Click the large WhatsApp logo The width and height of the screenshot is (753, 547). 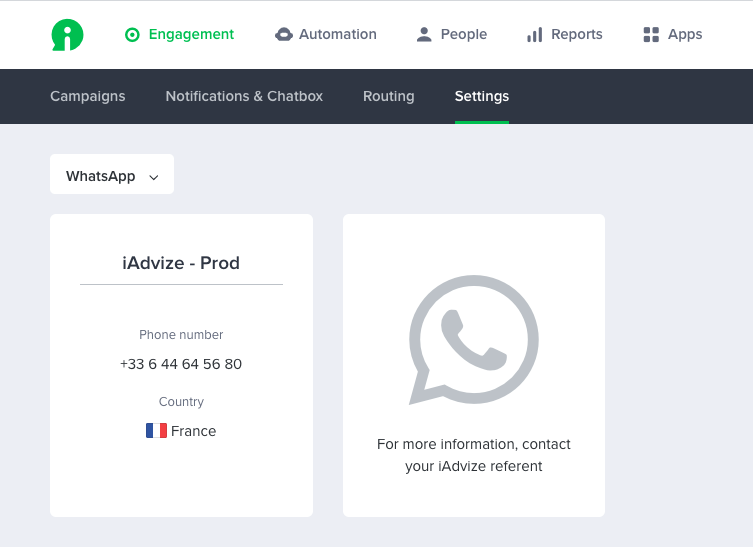tap(474, 340)
